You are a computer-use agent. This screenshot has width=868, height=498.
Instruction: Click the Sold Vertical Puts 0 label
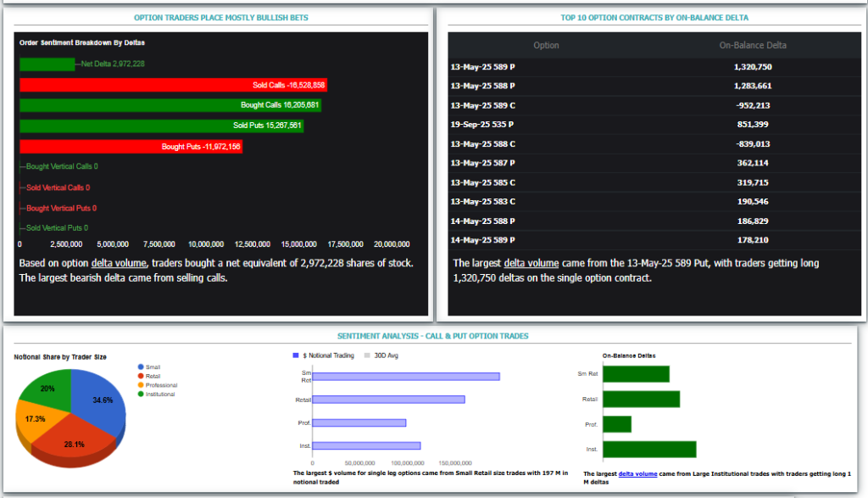tap(57, 228)
